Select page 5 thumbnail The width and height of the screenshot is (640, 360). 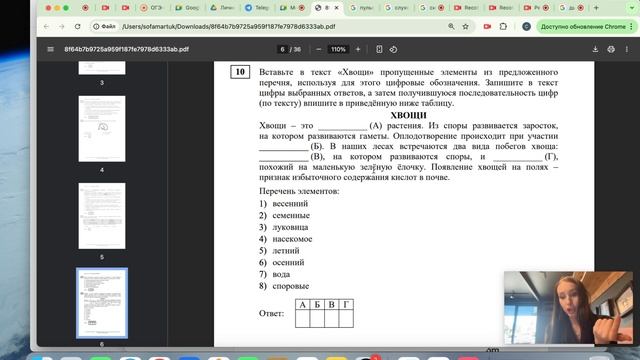point(102,216)
